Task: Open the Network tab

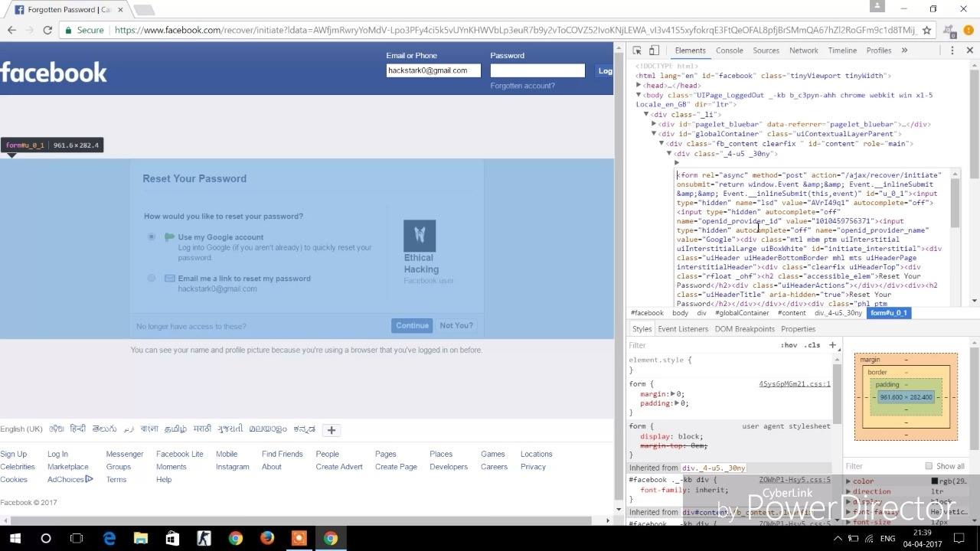Action: pyautogui.click(x=804, y=51)
